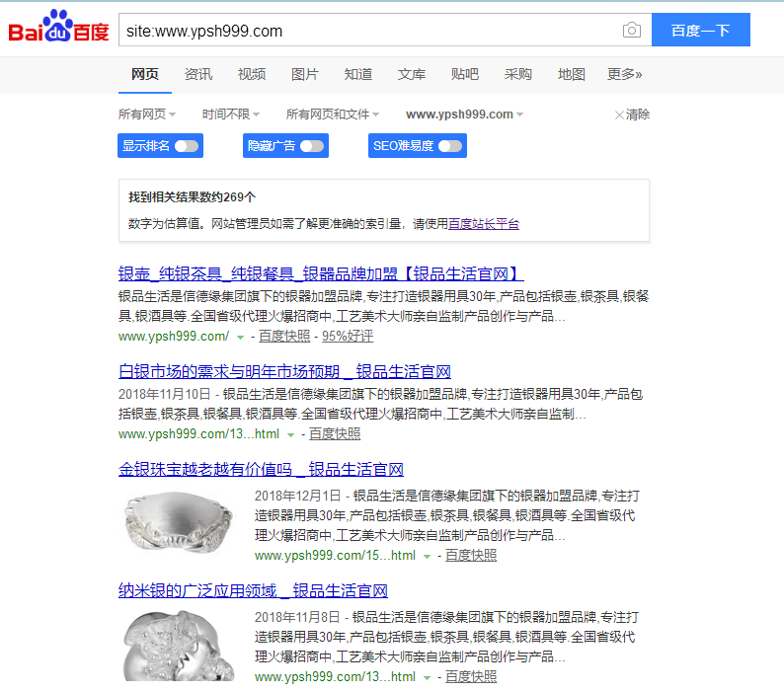Screen dimensions: 784x692
Task: Open result 纳米银的广泛应用领域 link
Action: coord(253,590)
